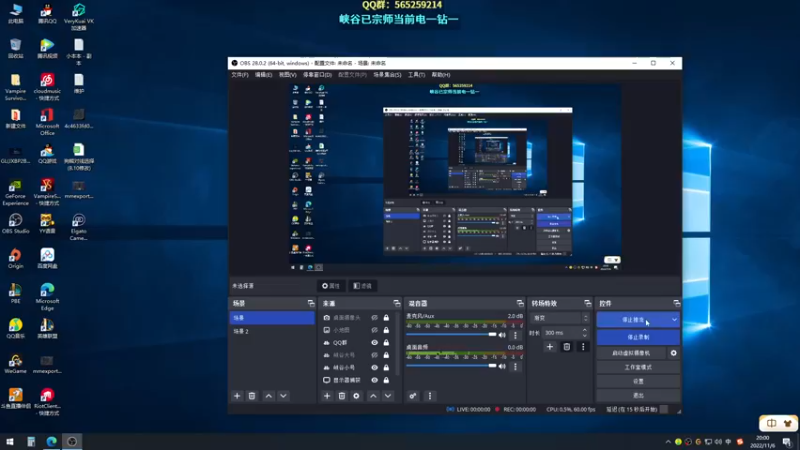This screenshot has width=800, height=450.
Task: Start the virtual camera button
Action: 631,353
